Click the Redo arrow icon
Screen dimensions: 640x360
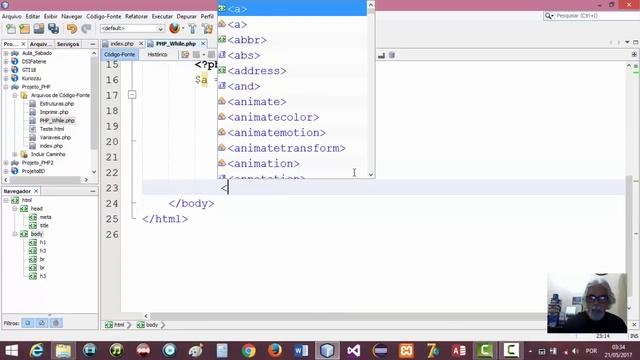click(86, 29)
